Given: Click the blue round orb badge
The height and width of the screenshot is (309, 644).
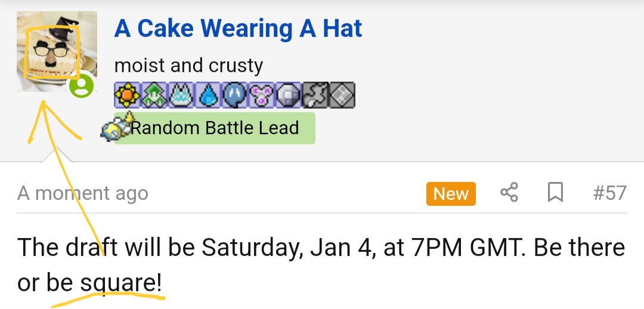Looking at the screenshot, I should point(234,94).
